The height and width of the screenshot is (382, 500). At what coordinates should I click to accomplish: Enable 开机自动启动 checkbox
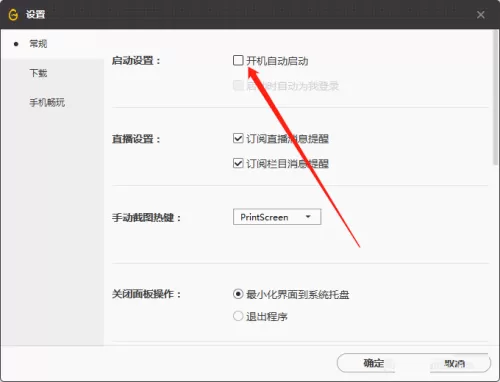tap(238, 60)
